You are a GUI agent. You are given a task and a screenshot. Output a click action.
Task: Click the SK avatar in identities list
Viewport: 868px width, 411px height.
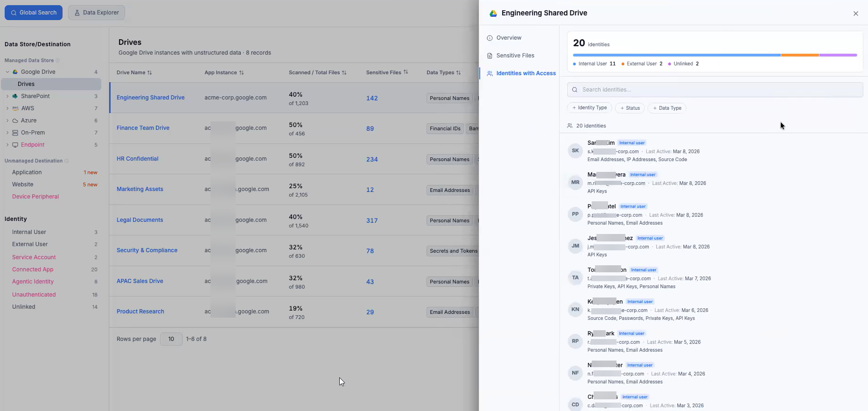click(575, 151)
